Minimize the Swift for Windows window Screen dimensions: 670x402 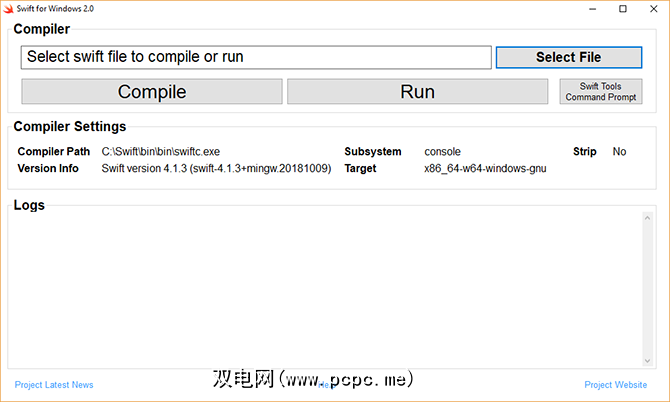tap(592, 9)
